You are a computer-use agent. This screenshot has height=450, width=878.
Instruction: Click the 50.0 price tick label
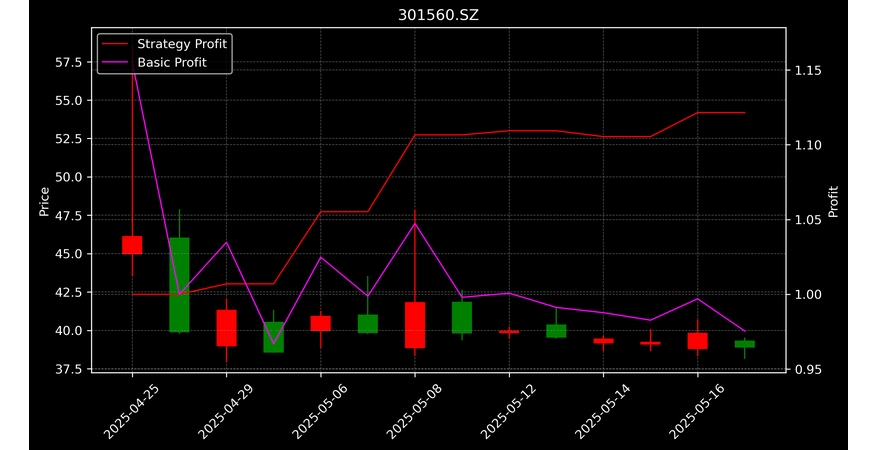[x=68, y=177]
